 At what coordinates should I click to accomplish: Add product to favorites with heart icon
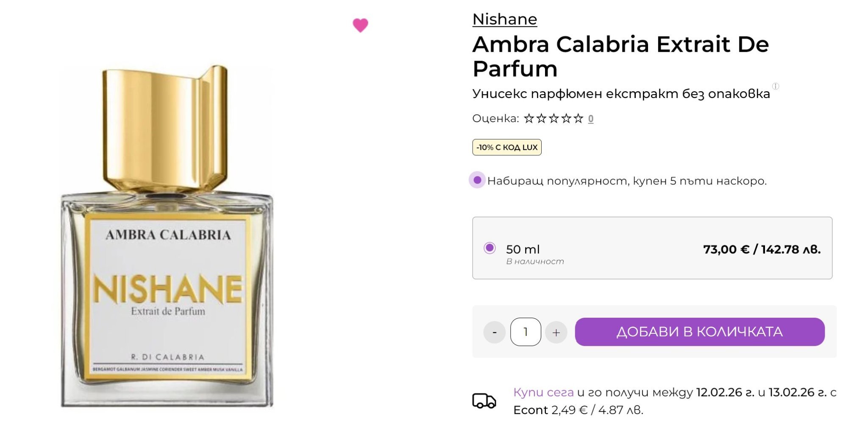click(360, 25)
